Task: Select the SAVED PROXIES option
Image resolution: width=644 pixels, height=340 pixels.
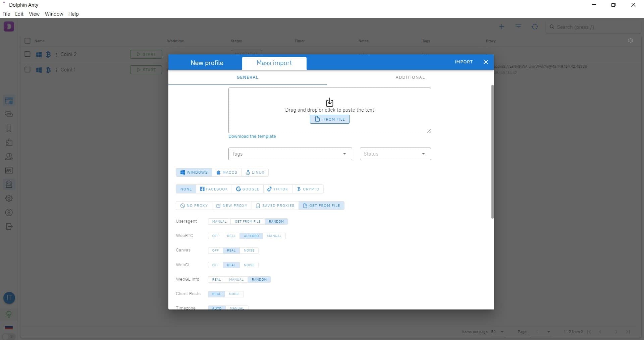Action: [x=275, y=206]
